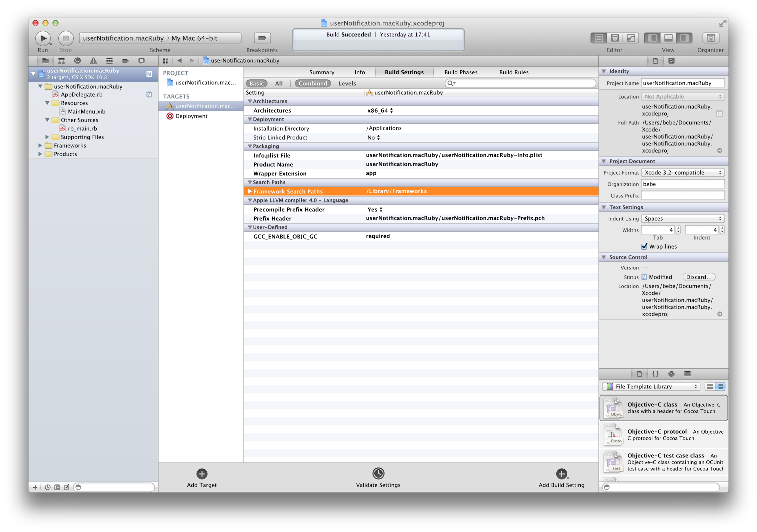Viewport: 757px width, 532px height.
Task: Open the File Template Library dropdown
Action: [x=651, y=386]
